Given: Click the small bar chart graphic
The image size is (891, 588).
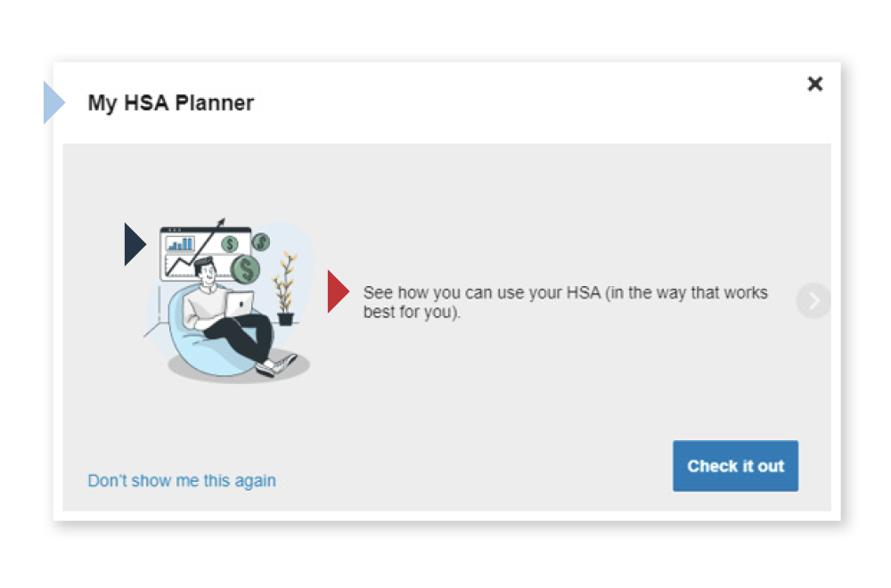Looking at the screenshot, I should (x=180, y=244).
